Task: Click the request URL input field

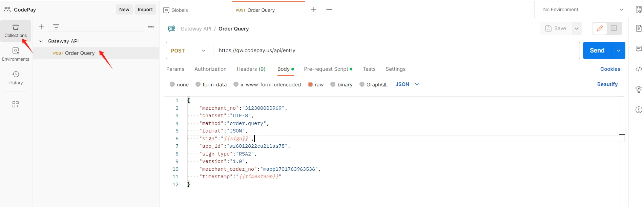Action: (x=396, y=50)
